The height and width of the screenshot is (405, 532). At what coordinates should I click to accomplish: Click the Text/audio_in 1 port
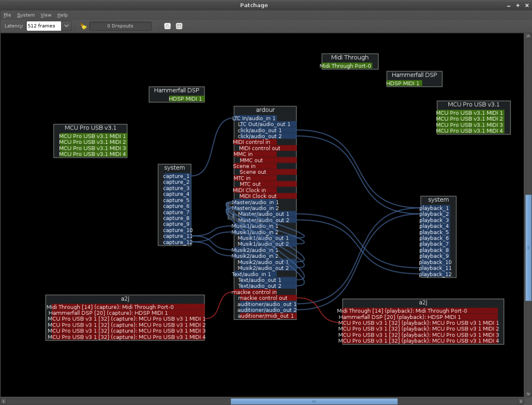254,274
